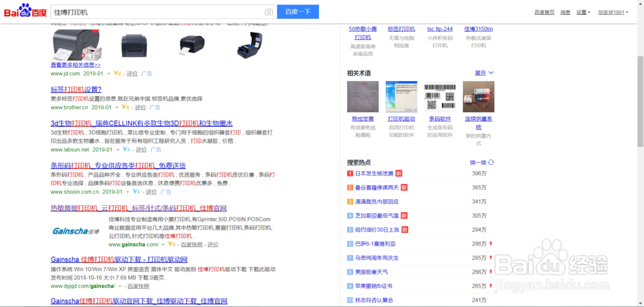Image resolution: width=644 pixels, height=307 pixels.
Task: Open 百度快照 for dyjqd.com result
Action: [138, 286]
